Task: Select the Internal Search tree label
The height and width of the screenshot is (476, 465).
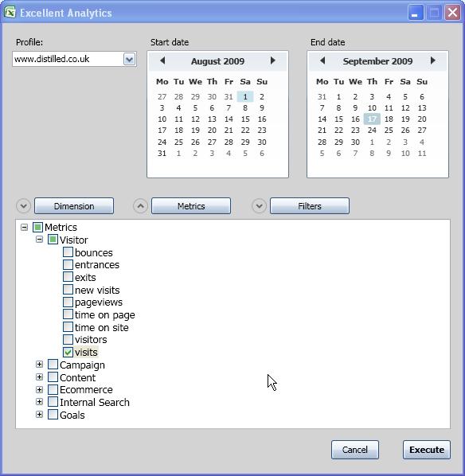Action: [x=95, y=402]
